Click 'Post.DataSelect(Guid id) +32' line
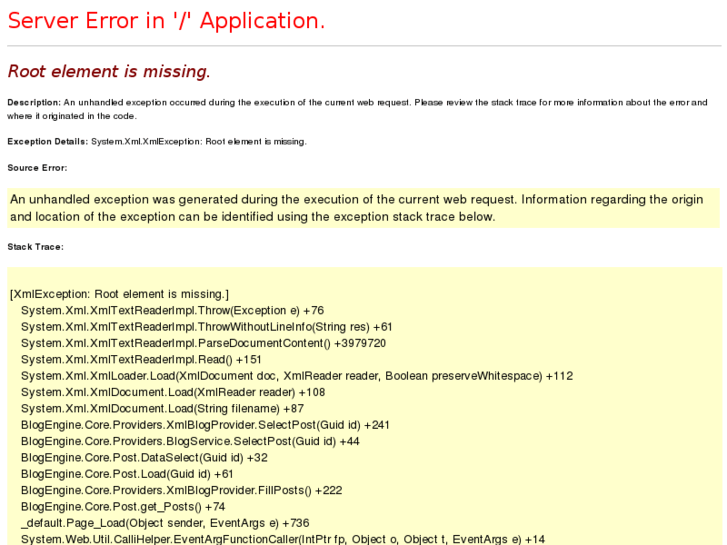 click(x=144, y=458)
